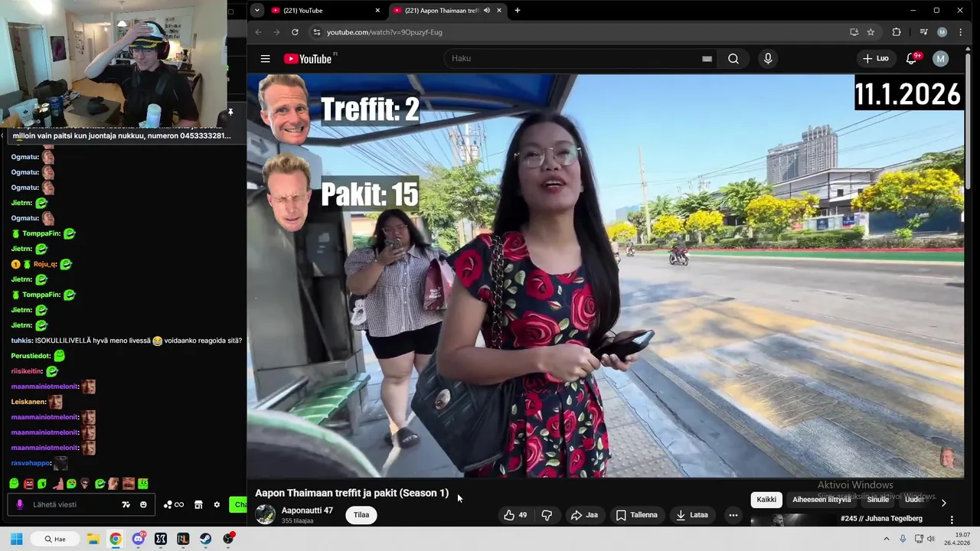
Task: Open channel points infinity icon
Action: pyautogui.click(x=174, y=505)
